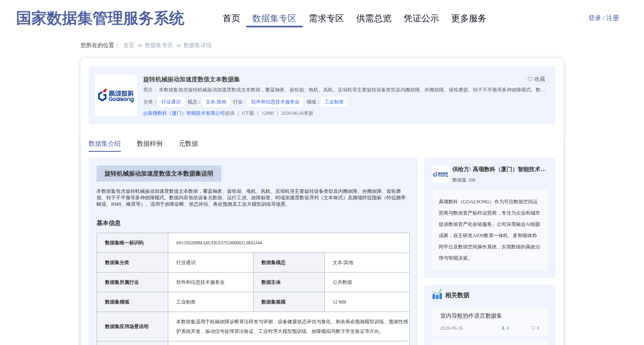This screenshot has height=345, width=644.
Task: Open the 凭证公示 navigation item
Action: [421, 19]
